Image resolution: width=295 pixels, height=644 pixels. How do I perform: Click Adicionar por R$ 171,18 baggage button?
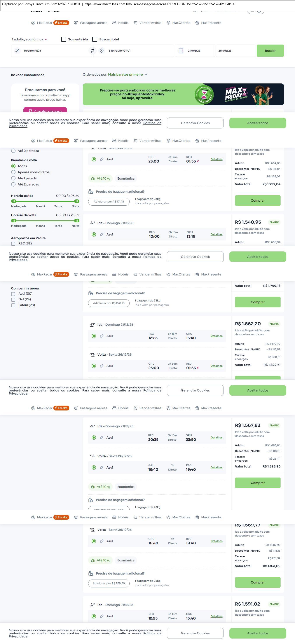pos(109,201)
